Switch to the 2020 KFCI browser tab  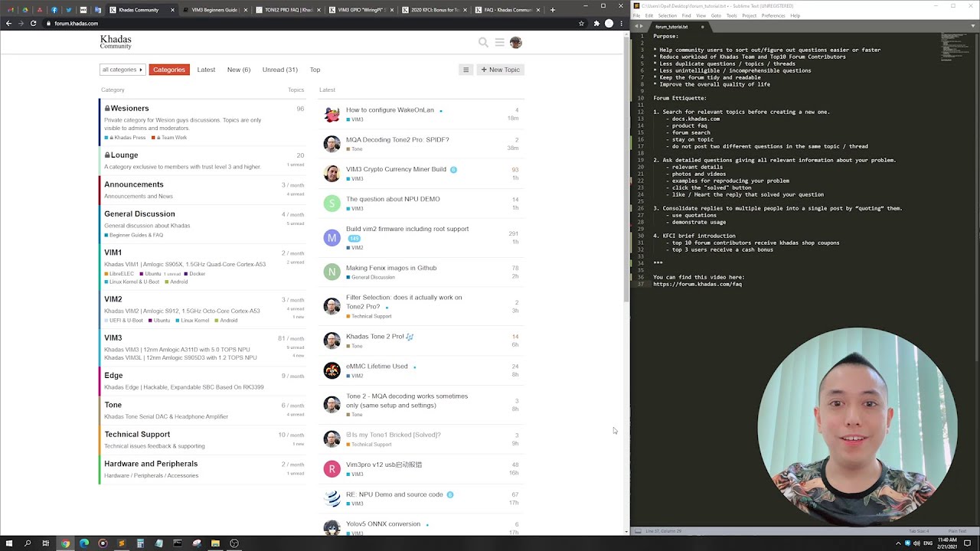point(433,10)
